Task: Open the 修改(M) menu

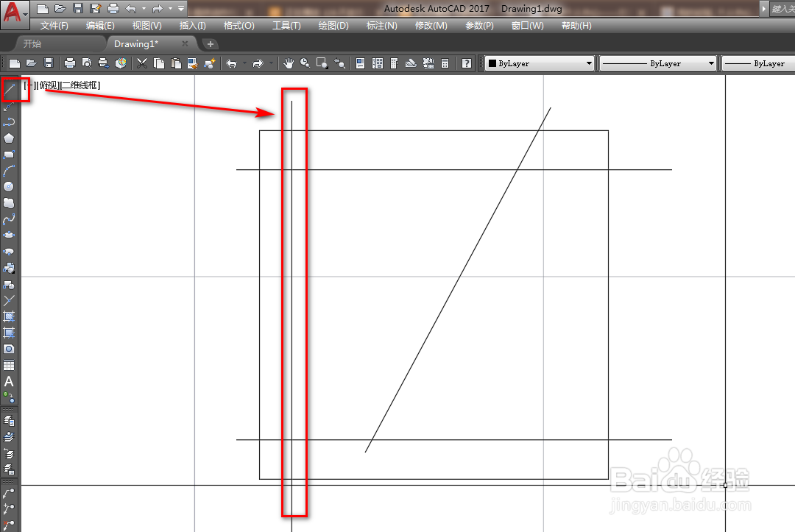Action: click(x=431, y=25)
